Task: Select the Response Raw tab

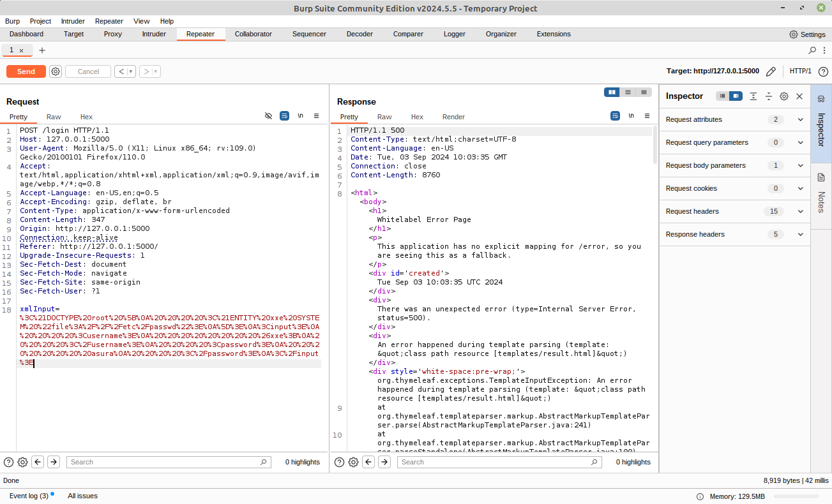Action: coord(384,117)
